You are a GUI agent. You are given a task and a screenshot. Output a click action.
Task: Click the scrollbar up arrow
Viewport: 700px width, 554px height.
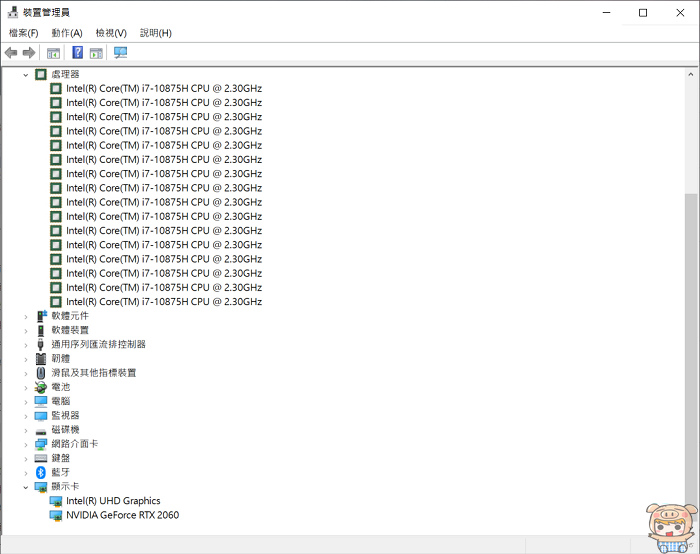click(x=691, y=75)
